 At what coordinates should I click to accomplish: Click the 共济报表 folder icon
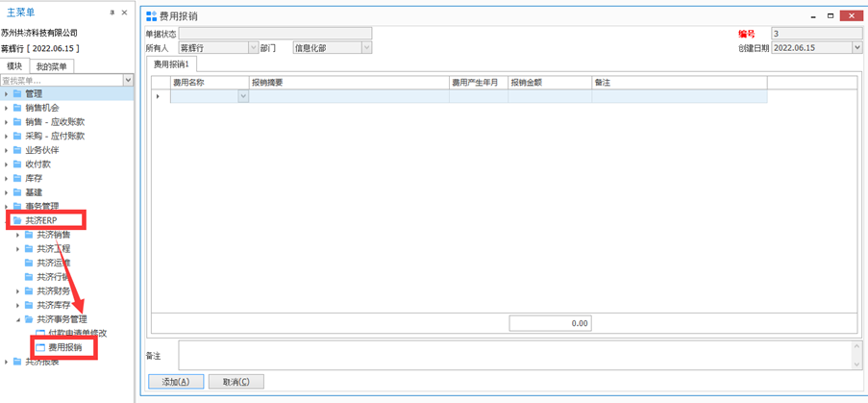tap(16, 362)
